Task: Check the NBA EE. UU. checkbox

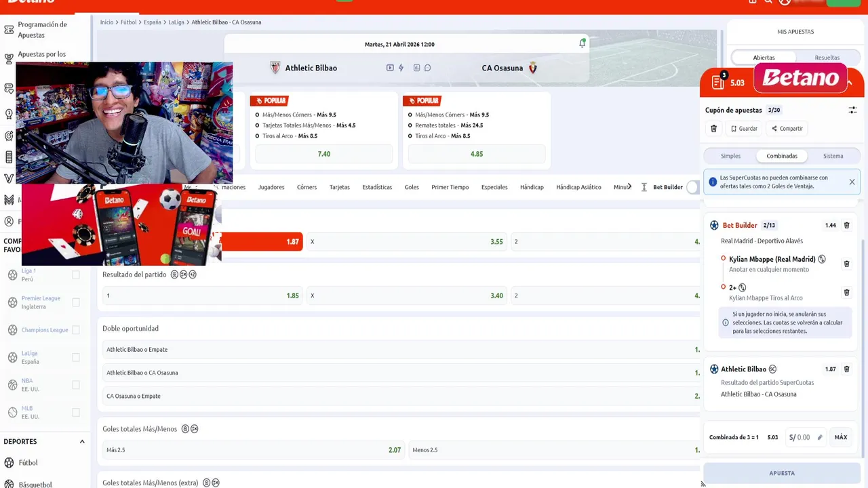Action: point(76,385)
